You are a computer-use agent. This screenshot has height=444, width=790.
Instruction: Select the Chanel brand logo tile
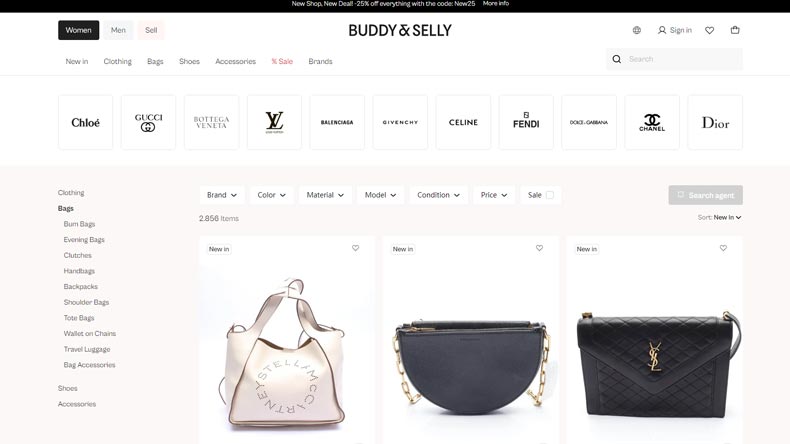pyautogui.click(x=652, y=122)
